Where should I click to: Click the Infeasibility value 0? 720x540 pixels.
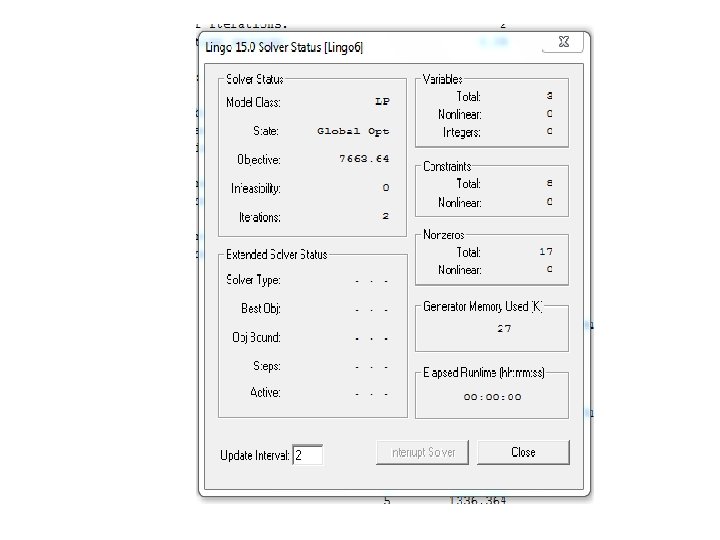[386, 187]
